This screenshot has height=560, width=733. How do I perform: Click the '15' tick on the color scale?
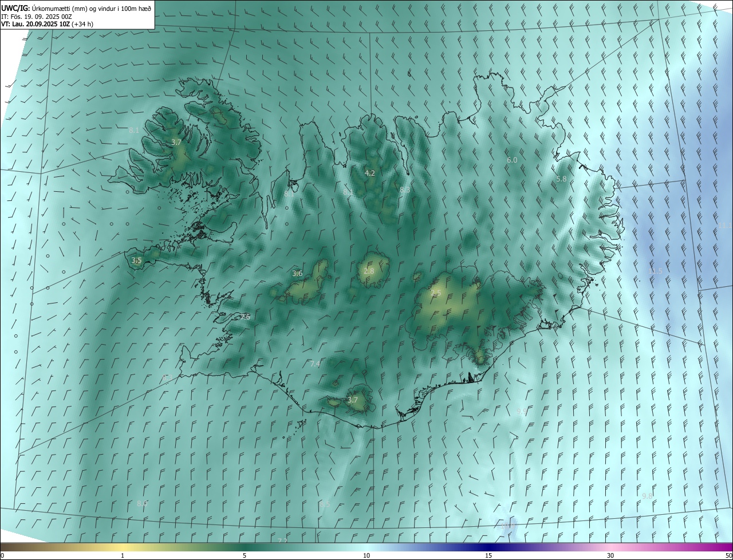tap(488, 555)
